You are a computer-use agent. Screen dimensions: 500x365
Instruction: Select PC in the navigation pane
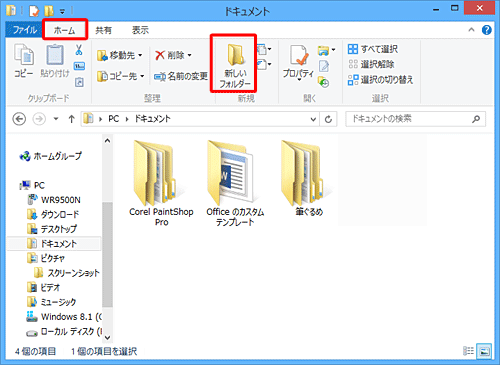[x=32, y=185]
